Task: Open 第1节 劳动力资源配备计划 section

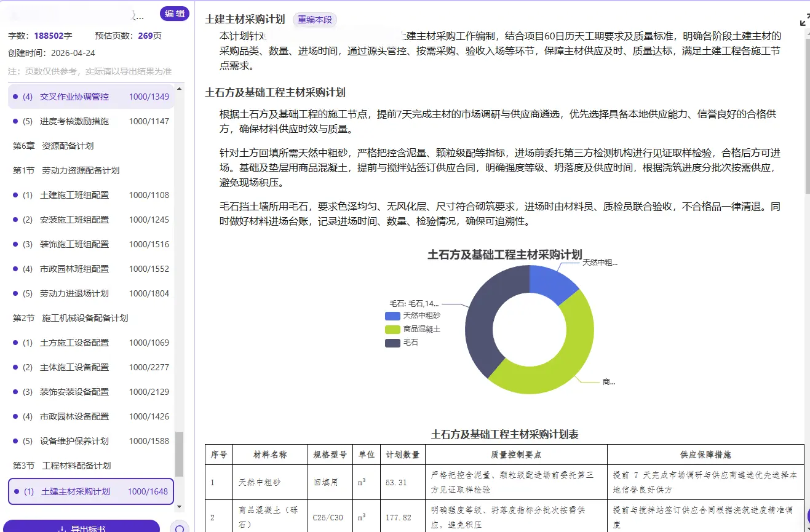Action: (66, 170)
